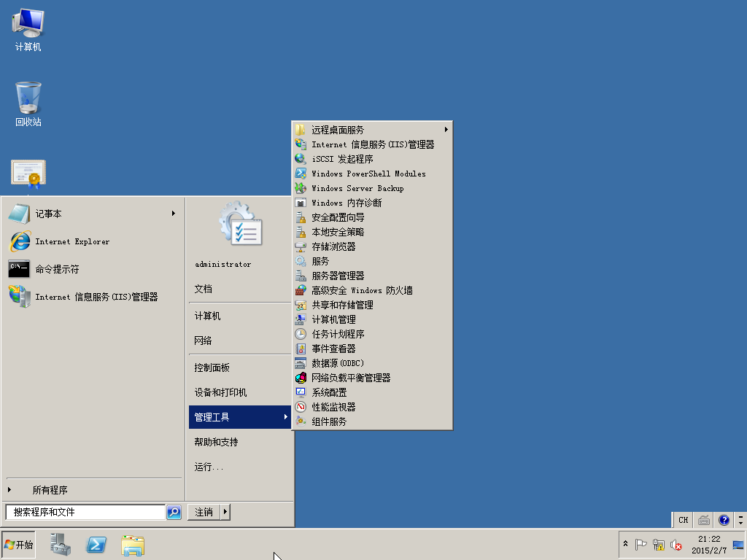
Task: Launch PowerShell from the taskbar
Action: click(x=96, y=545)
